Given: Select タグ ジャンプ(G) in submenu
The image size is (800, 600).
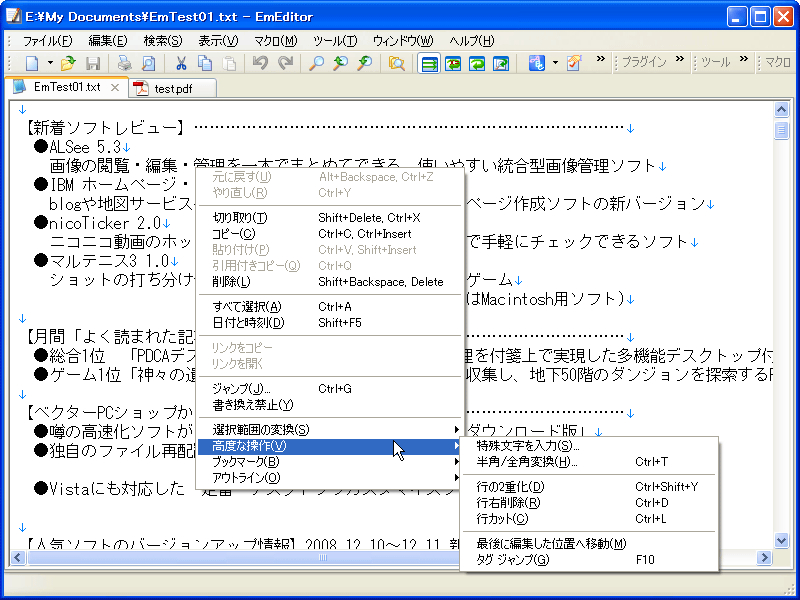Looking at the screenshot, I should point(589,560).
